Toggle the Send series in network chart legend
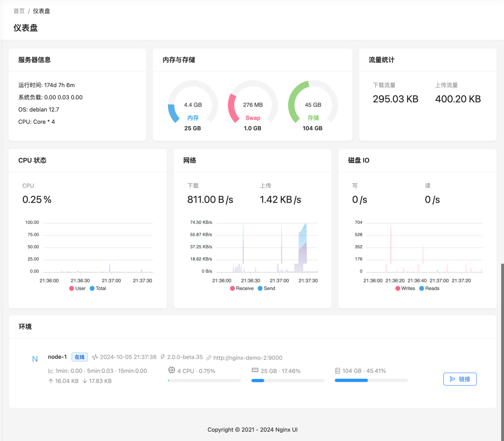This screenshot has width=504, height=441. click(x=266, y=288)
